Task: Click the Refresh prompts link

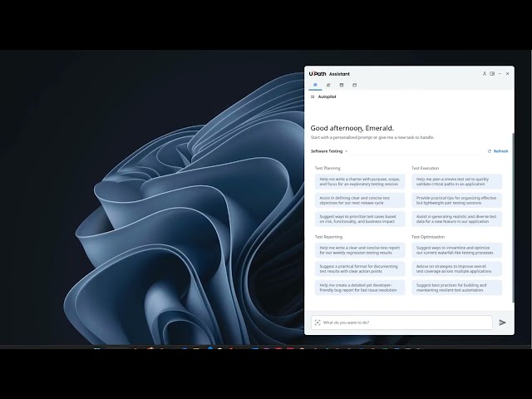Action: pos(498,151)
